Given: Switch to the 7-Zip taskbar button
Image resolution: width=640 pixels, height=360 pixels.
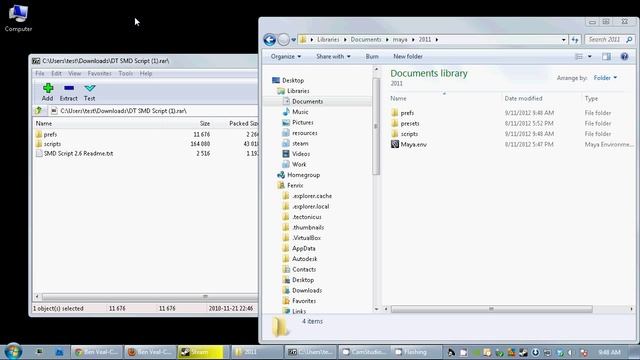Looking at the screenshot, I should (311, 352).
